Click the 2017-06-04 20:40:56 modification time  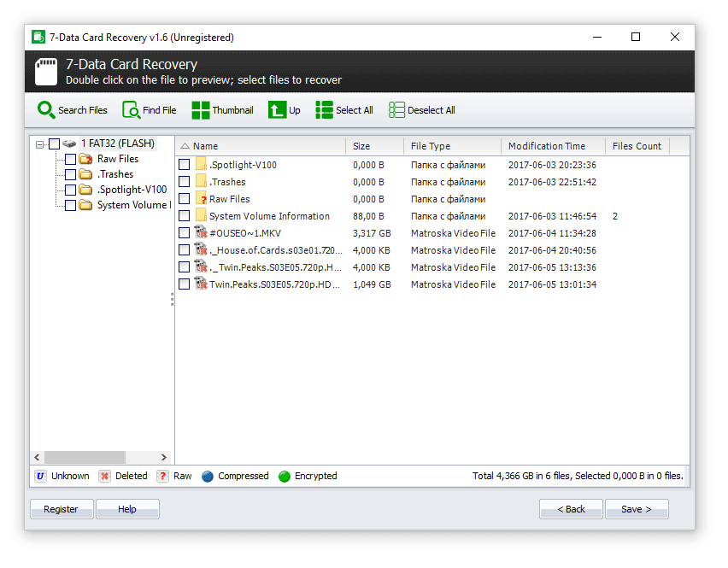[552, 250]
